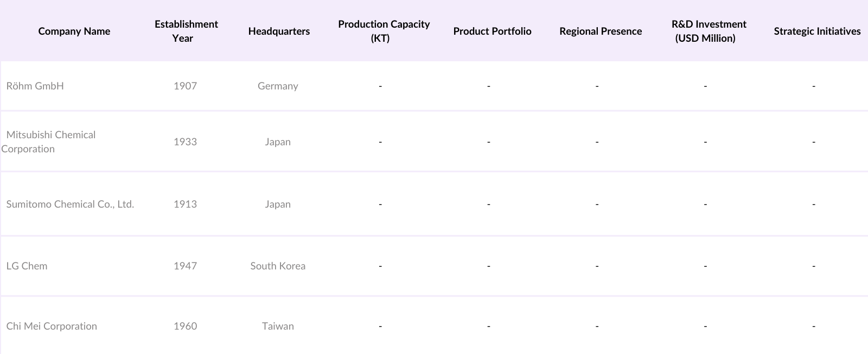Click the Product Portfolio column header
868x354 pixels.
[492, 31]
